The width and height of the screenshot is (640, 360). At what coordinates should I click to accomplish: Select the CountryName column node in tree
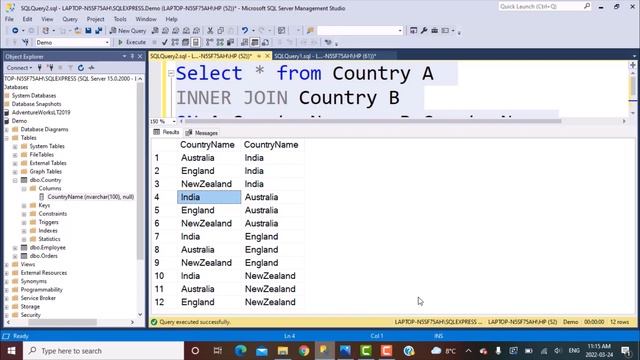[x=91, y=197]
